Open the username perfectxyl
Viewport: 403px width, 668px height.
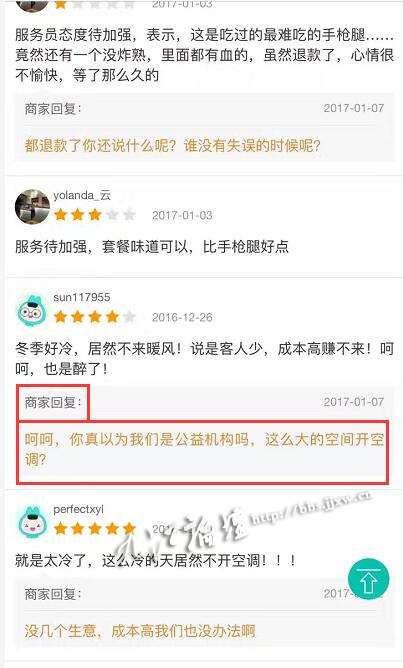pyautogui.click(x=78, y=510)
